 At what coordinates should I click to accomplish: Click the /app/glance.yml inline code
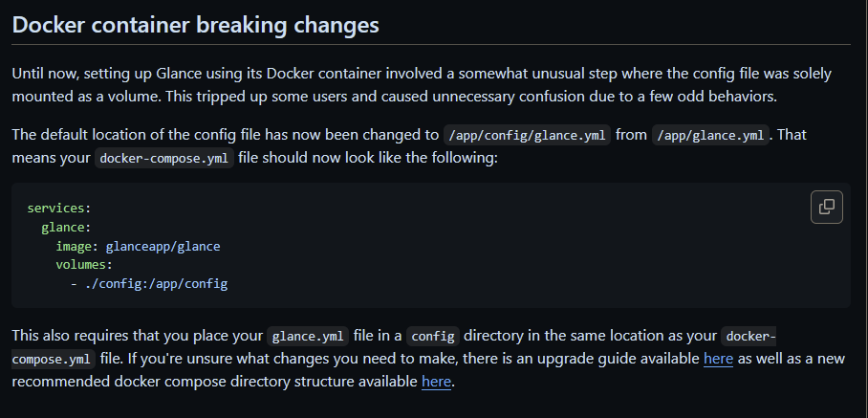tap(711, 135)
